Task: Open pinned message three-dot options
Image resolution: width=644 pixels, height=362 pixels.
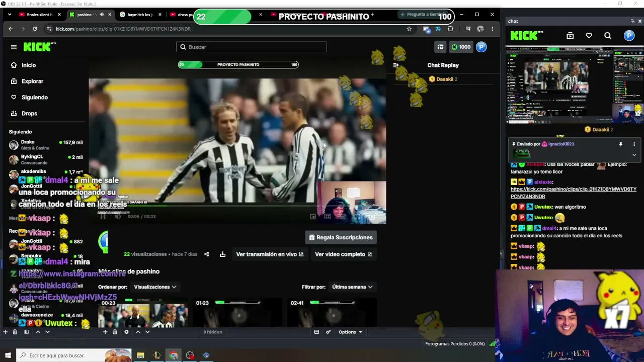Action: click(634, 144)
